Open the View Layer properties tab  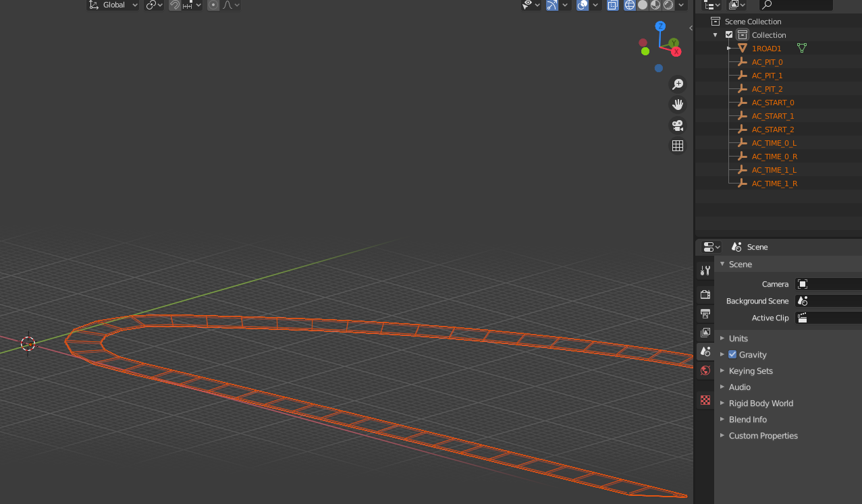705,333
